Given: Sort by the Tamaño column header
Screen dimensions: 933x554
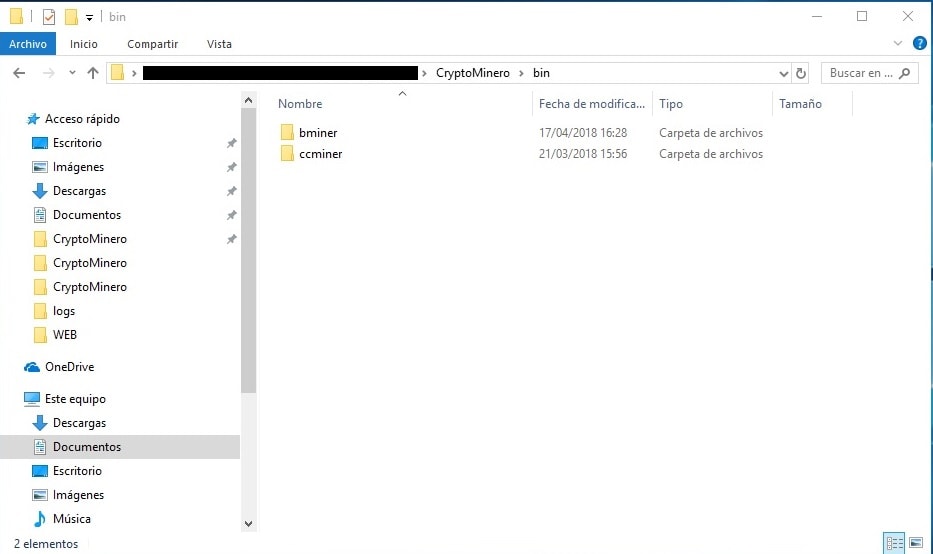Looking at the screenshot, I should [x=800, y=104].
